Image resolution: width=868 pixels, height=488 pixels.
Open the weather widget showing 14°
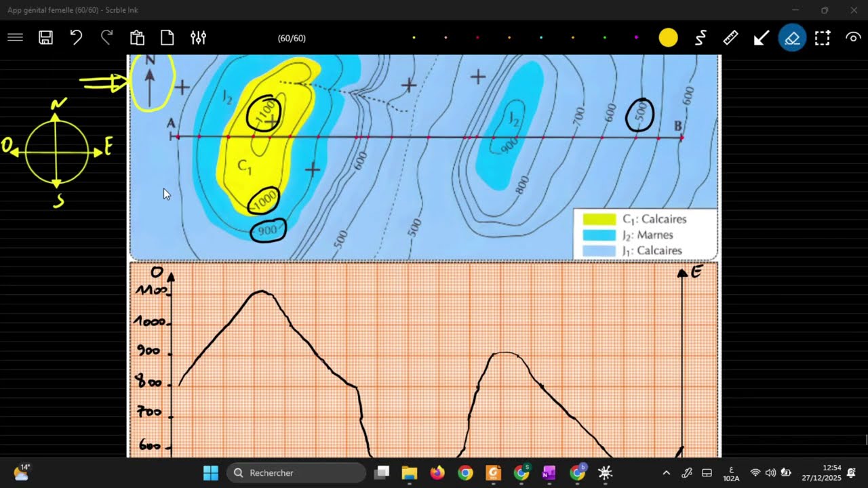22,472
